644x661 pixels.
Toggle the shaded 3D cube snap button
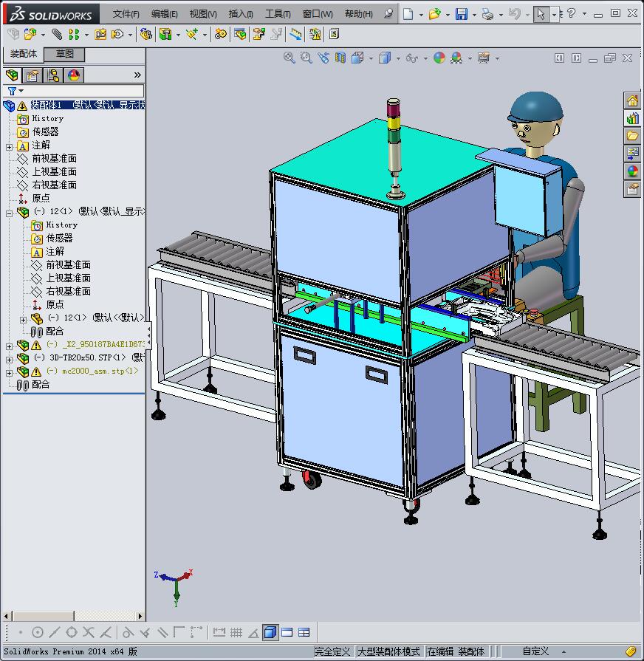point(270,632)
